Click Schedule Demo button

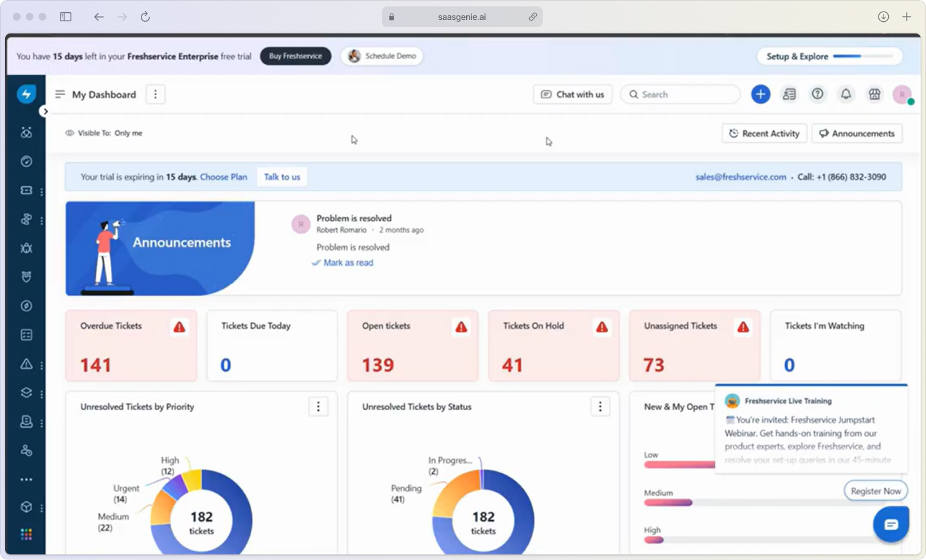click(x=382, y=56)
